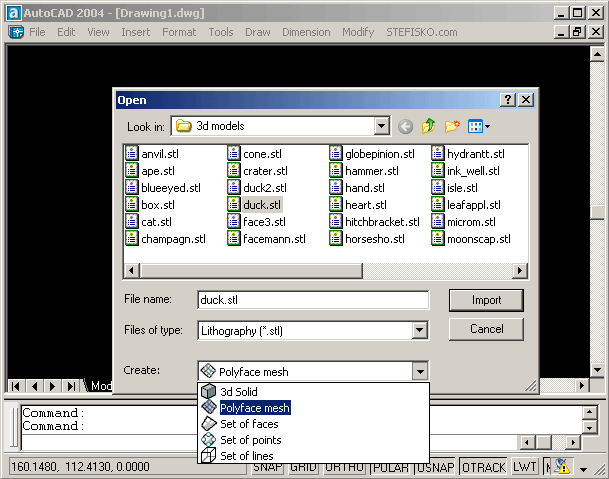609x479 pixels.
Task: Expand the Files of type dropdown
Action: [x=419, y=330]
